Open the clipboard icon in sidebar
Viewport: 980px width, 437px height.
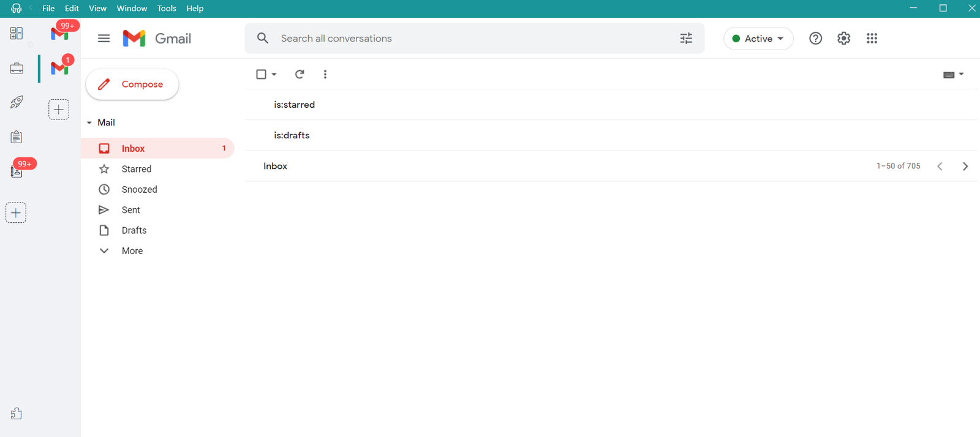(17, 136)
